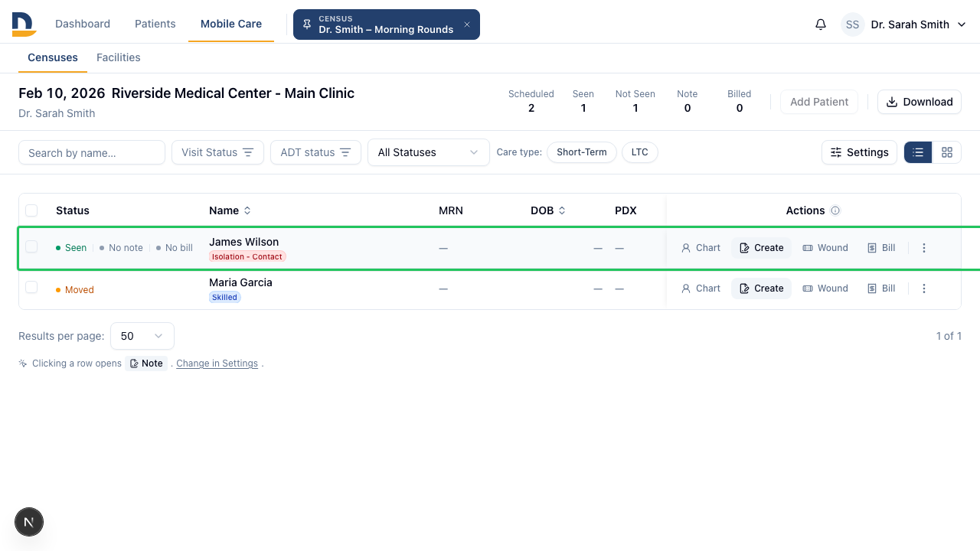Open the Visit Status filter
Viewport: 980px width, 551px height.
(x=217, y=152)
